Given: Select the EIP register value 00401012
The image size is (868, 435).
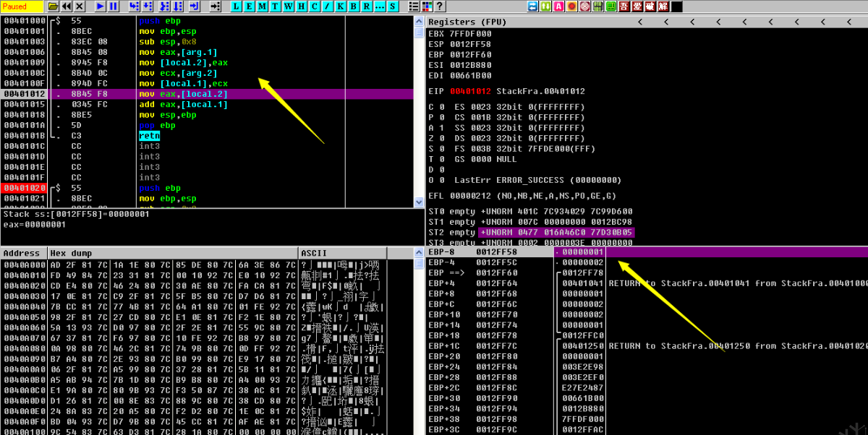Looking at the screenshot, I should [470, 91].
